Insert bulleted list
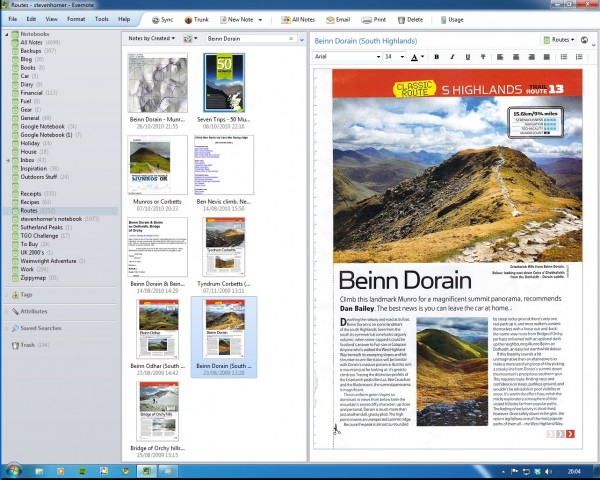Screen dimensions: 600x480 coord(564,57)
